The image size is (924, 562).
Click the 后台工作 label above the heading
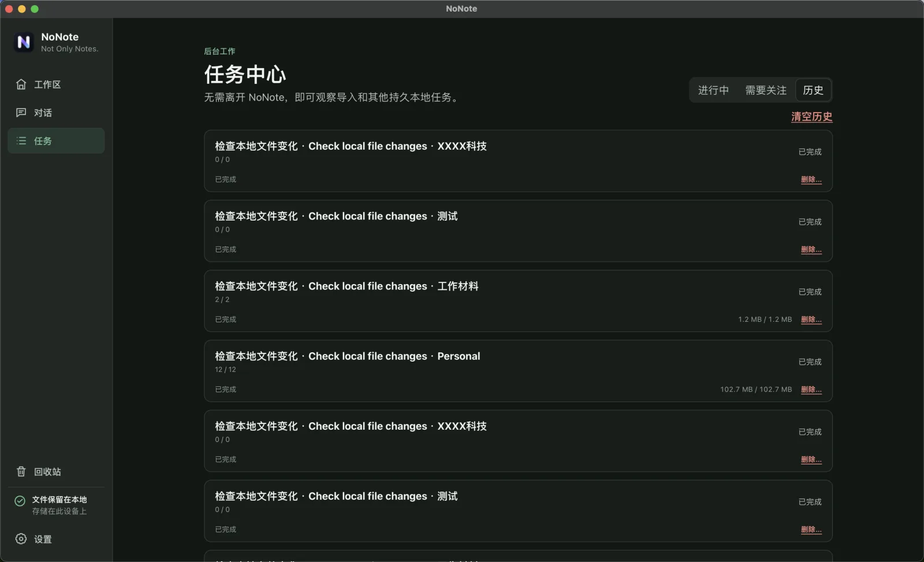[219, 51]
